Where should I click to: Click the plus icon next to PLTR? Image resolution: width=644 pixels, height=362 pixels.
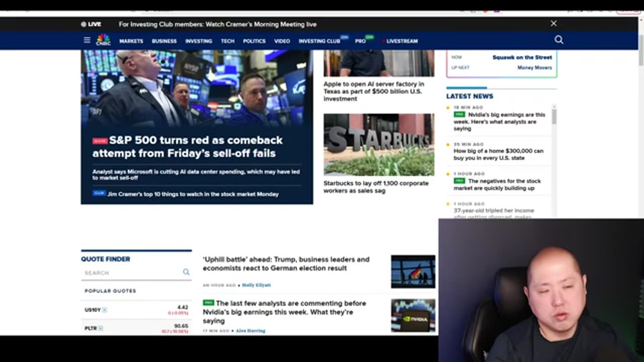pos(101,328)
